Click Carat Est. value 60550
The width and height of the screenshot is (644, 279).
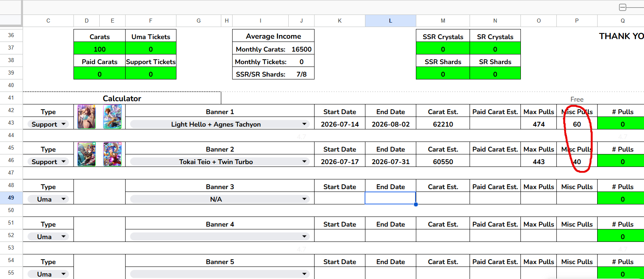tap(443, 162)
